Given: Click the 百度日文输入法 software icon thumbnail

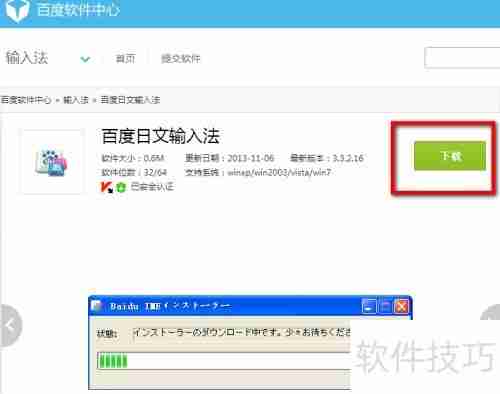Looking at the screenshot, I should (x=51, y=162).
